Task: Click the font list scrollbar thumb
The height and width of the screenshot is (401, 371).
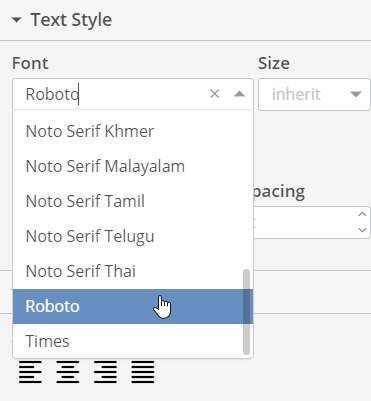Action: [246, 312]
